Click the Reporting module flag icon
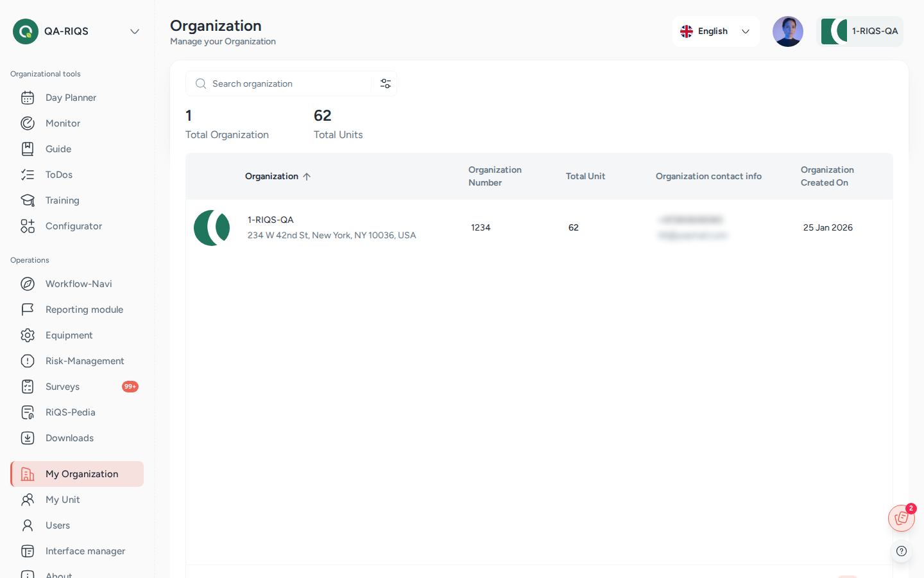924x578 pixels. point(28,310)
